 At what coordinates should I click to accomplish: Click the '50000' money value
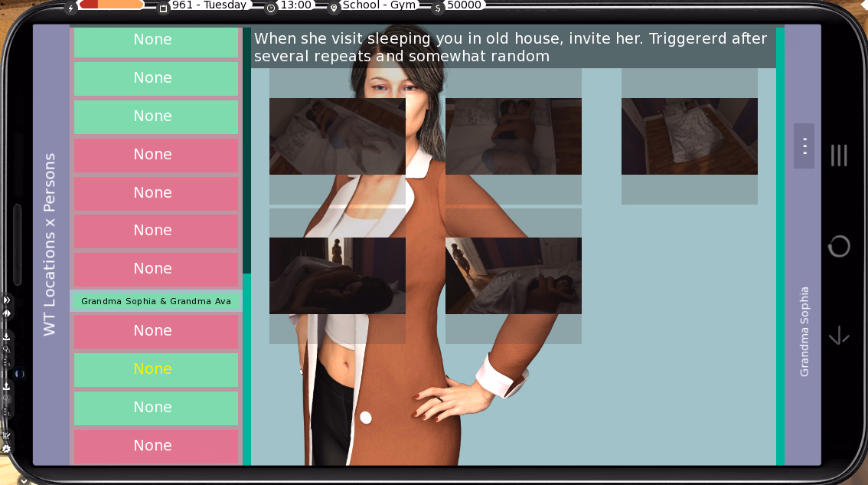[464, 5]
